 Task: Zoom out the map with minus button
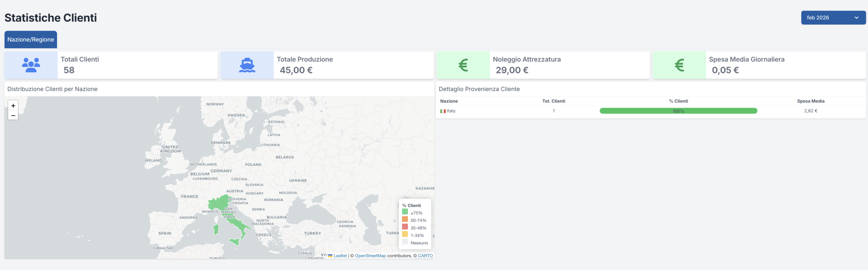click(x=13, y=115)
